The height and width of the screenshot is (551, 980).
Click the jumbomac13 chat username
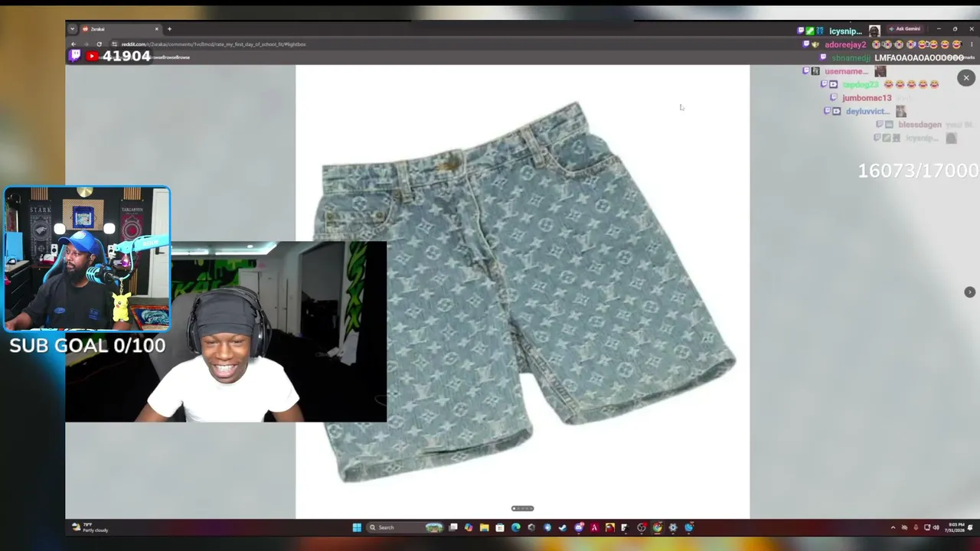[x=867, y=98]
